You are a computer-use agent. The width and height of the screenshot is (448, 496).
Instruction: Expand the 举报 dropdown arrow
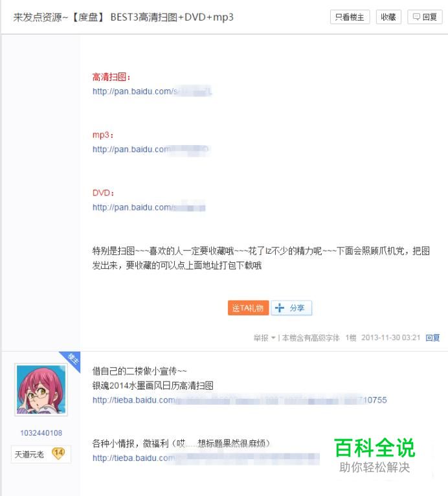click(273, 338)
